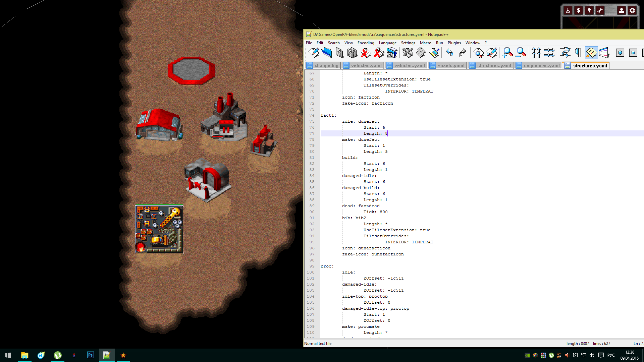Switch to the sequences.yaml tab
Screen dimensions: 644x362
pyautogui.click(x=538, y=66)
